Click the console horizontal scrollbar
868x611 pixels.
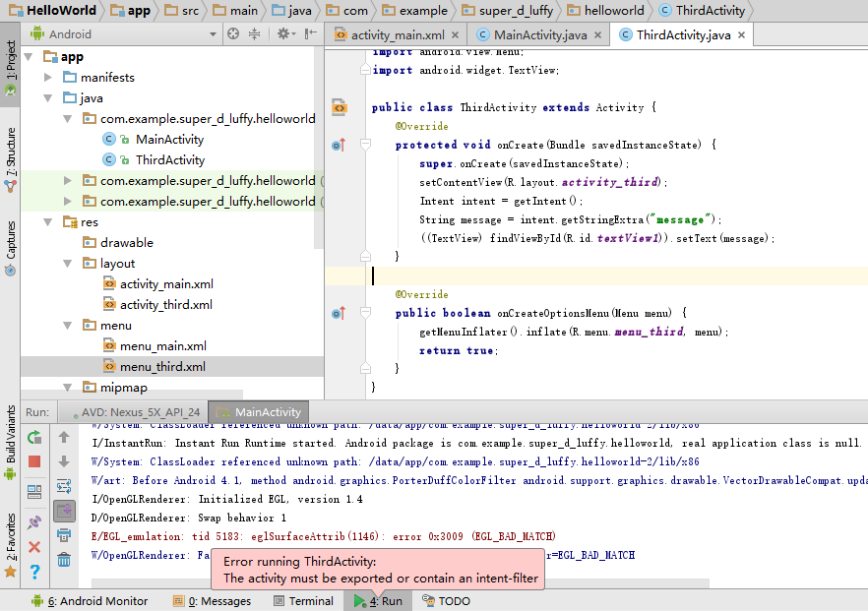[x=401, y=583]
